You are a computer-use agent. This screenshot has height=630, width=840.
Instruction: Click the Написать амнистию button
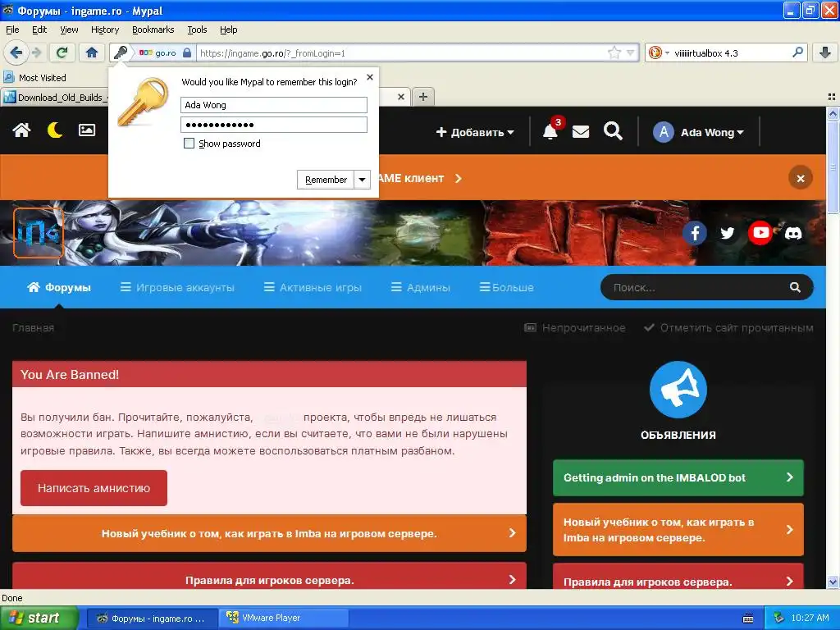[94, 488]
